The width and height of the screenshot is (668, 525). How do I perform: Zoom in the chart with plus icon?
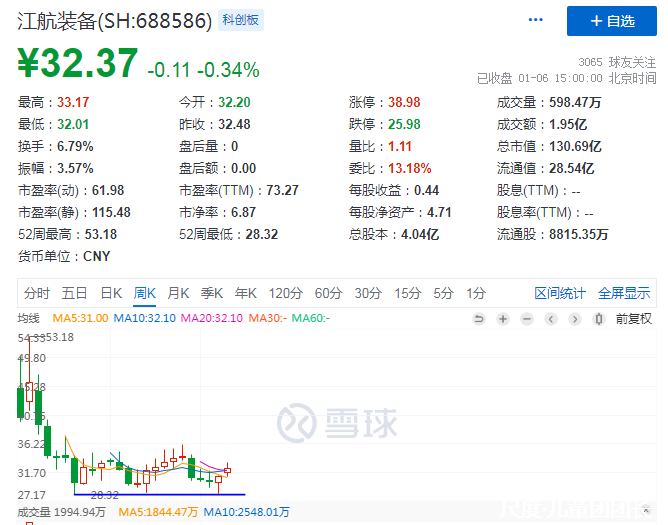coord(503,319)
